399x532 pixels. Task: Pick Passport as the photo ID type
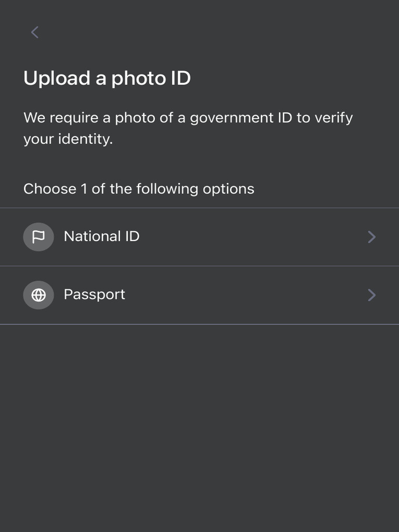[x=199, y=295]
